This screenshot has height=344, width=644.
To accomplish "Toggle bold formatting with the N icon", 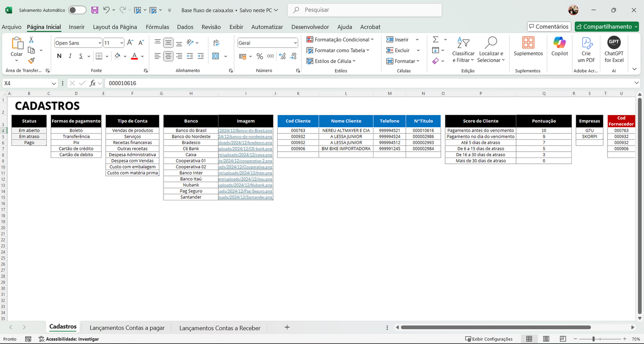I will point(58,56).
